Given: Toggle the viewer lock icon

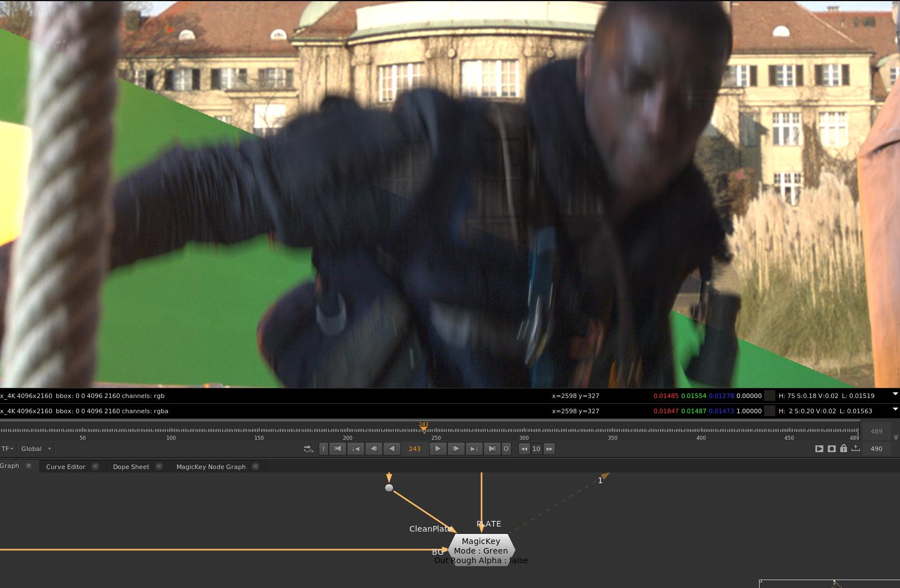Looking at the screenshot, I should (844, 449).
